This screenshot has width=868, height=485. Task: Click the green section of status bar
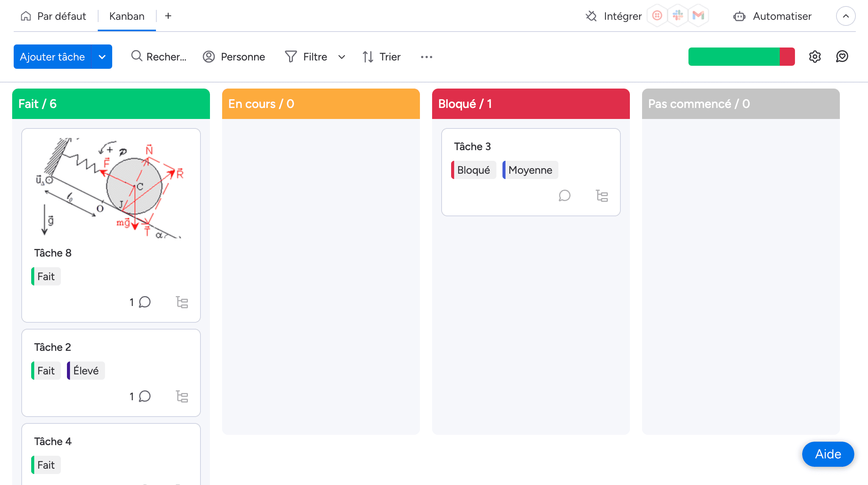(734, 57)
